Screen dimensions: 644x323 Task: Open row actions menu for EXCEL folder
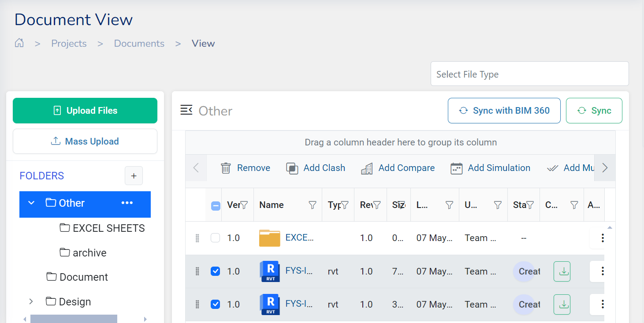click(x=602, y=238)
